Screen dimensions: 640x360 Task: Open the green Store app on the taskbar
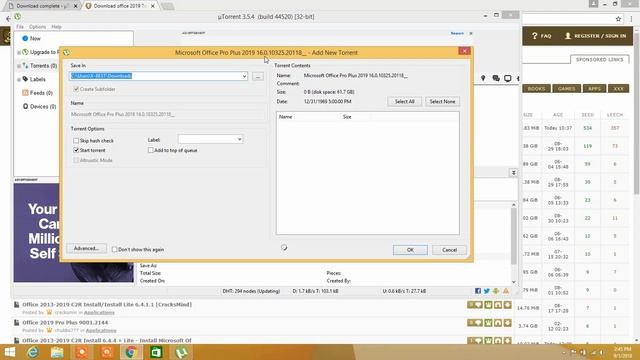(x=156, y=352)
